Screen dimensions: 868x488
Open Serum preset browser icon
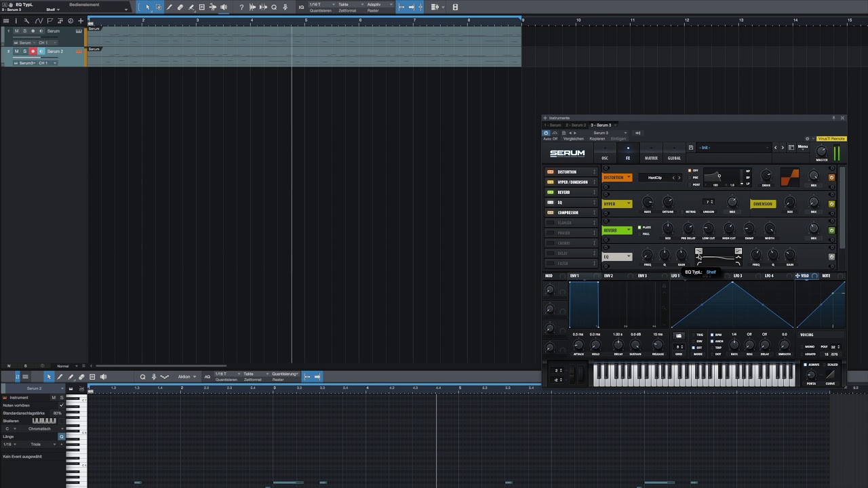(791, 148)
